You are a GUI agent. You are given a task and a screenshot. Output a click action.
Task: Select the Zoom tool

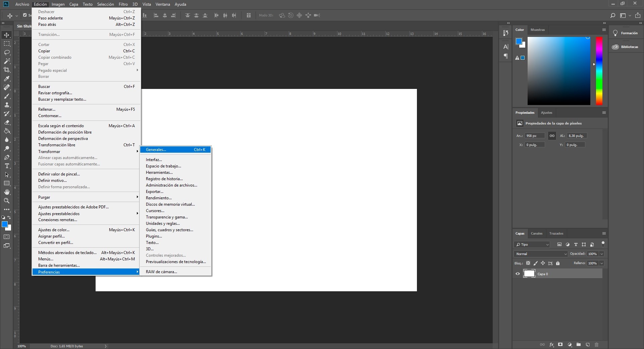tap(7, 201)
